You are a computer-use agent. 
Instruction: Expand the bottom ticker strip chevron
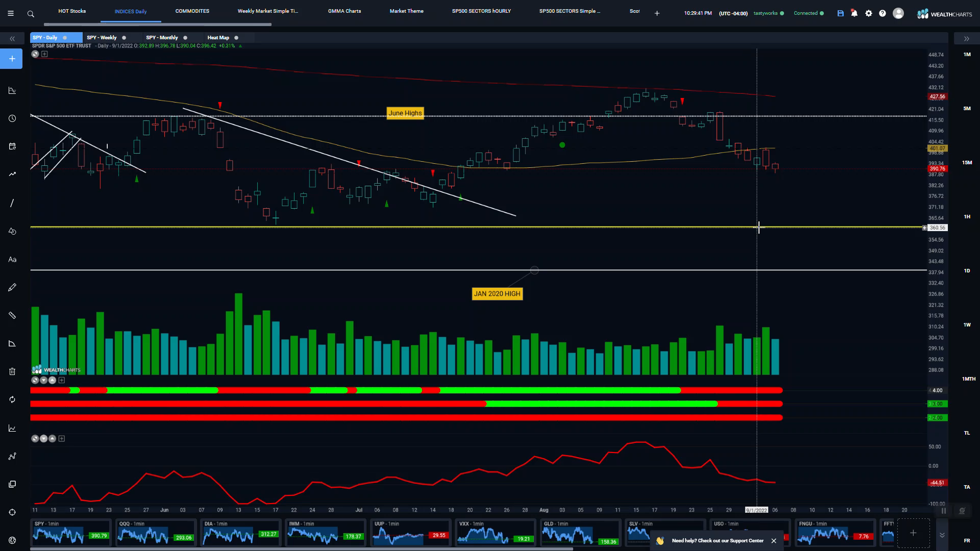click(x=942, y=535)
